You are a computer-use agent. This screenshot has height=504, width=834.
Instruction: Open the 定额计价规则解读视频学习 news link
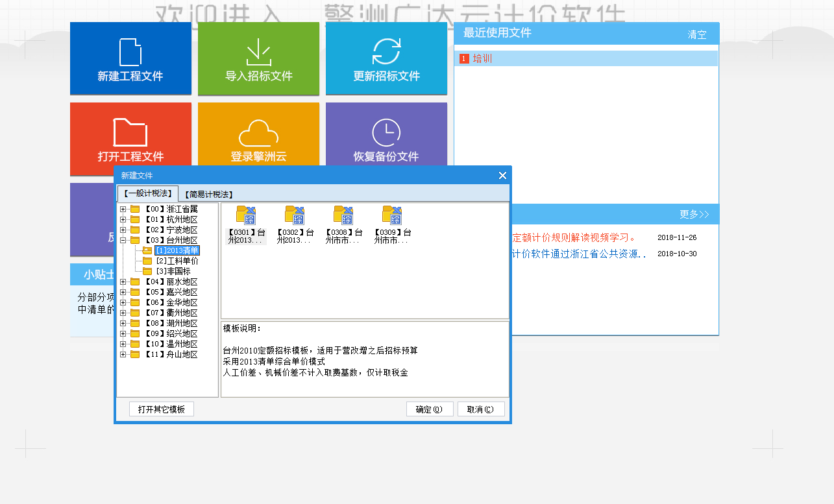[x=574, y=237]
